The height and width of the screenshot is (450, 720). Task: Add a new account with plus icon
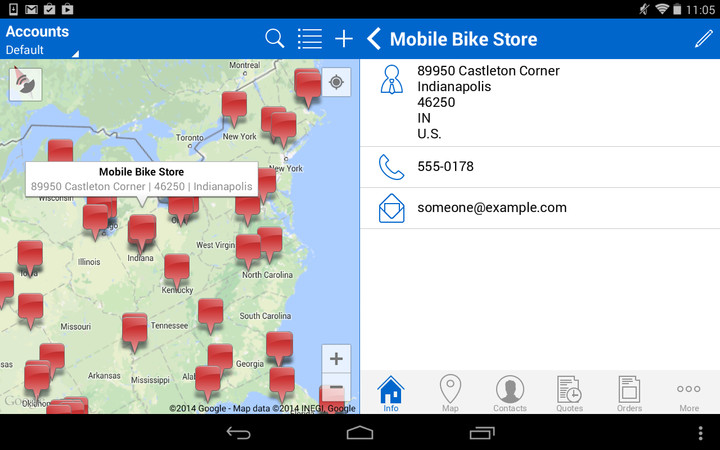pos(344,39)
